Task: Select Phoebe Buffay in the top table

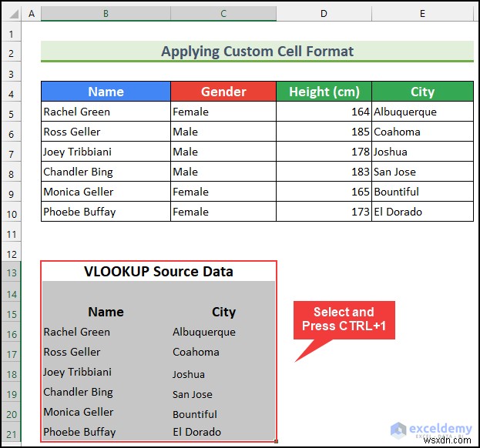Action: coord(106,212)
